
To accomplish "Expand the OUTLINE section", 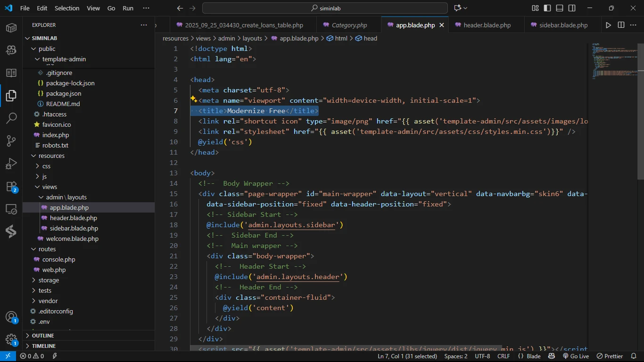I will coord(43,336).
